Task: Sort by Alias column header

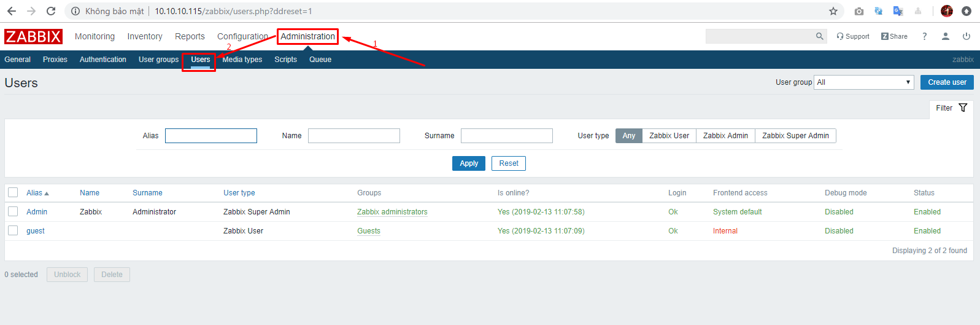Action: (x=37, y=193)
